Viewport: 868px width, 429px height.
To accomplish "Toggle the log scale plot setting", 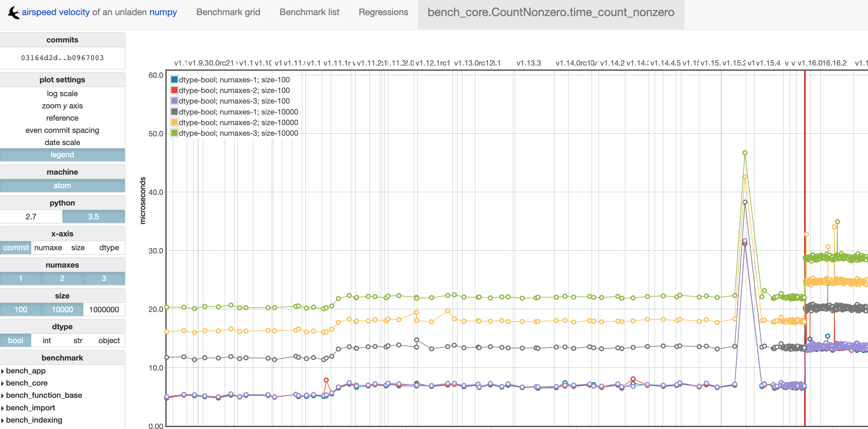I will [x=62, y=94].
